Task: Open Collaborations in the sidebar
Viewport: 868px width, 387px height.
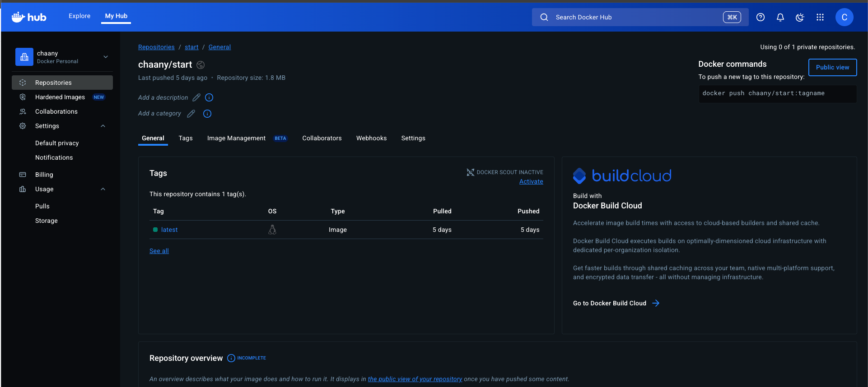Action: (62, 111)
